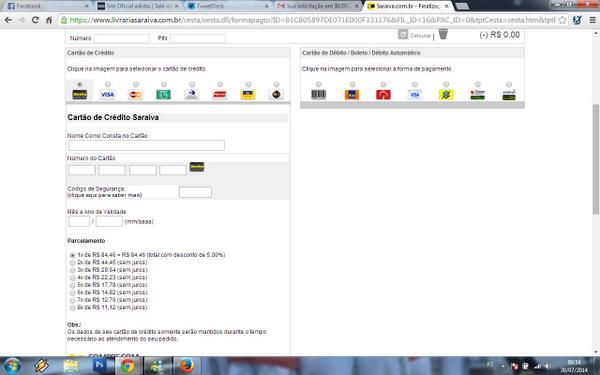The height and width of the screenshot is (375, 600).
Task: Select 7x de R$ 12,70 installment option
Action: 73,300
